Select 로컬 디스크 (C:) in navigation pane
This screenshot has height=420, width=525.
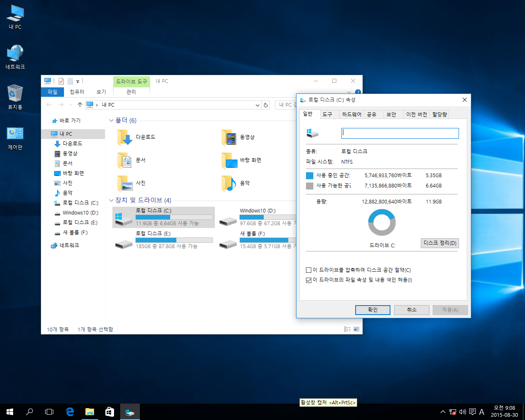(x=80, y=203)
